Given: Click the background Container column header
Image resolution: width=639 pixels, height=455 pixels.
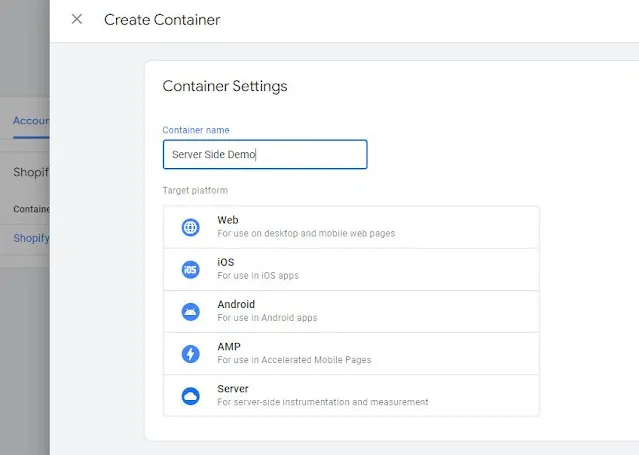Looking at the screenshot, I should (31, 209).
